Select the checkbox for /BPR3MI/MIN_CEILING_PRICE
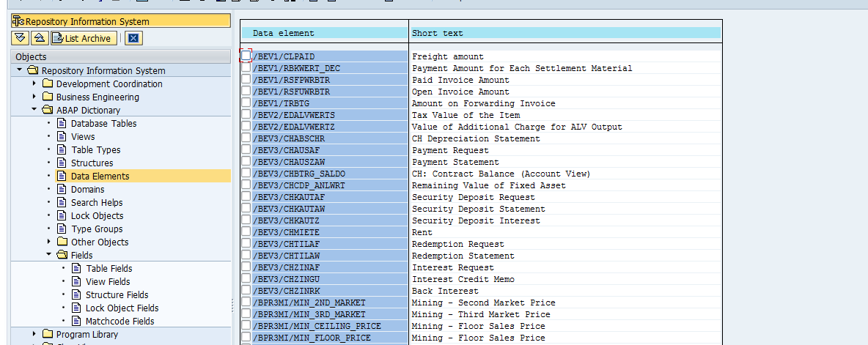The height and width of the screenshot is (345, 868). (246, 326)
